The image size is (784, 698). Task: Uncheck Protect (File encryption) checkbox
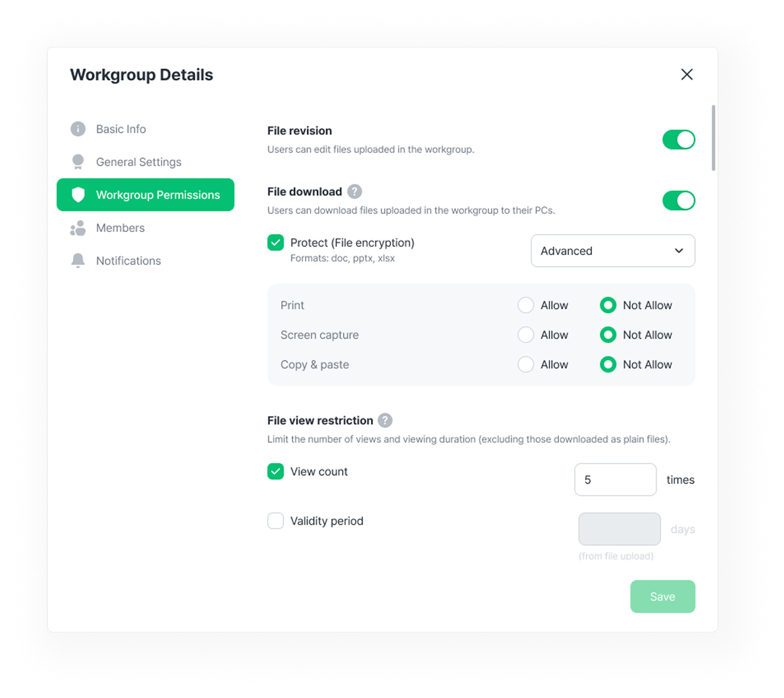[x=276, y=243]
